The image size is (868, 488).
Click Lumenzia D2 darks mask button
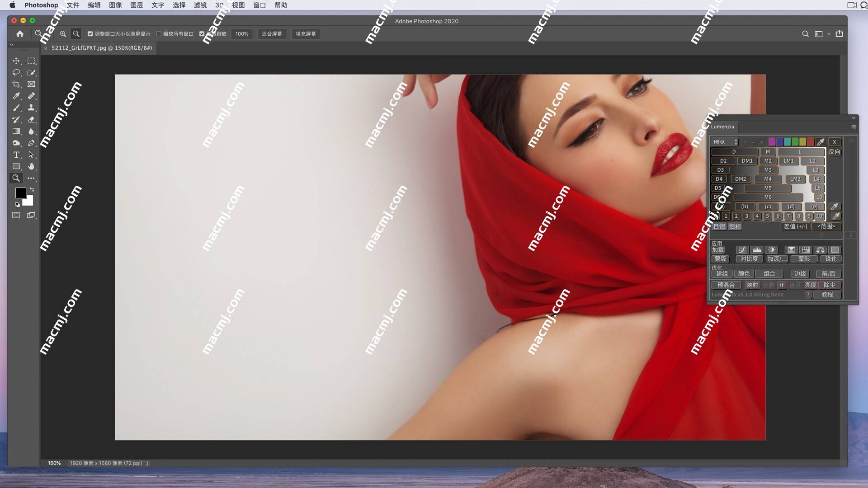tap(723, 161)
